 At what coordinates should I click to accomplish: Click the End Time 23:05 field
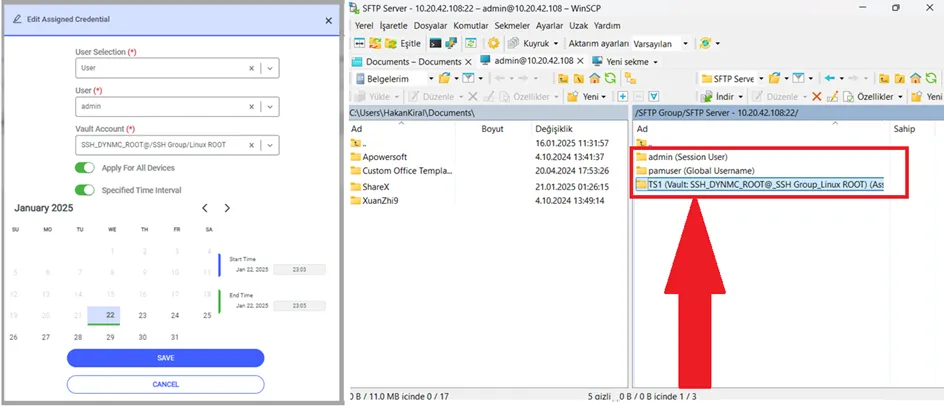pyautogui.click(x=299, y=306)
